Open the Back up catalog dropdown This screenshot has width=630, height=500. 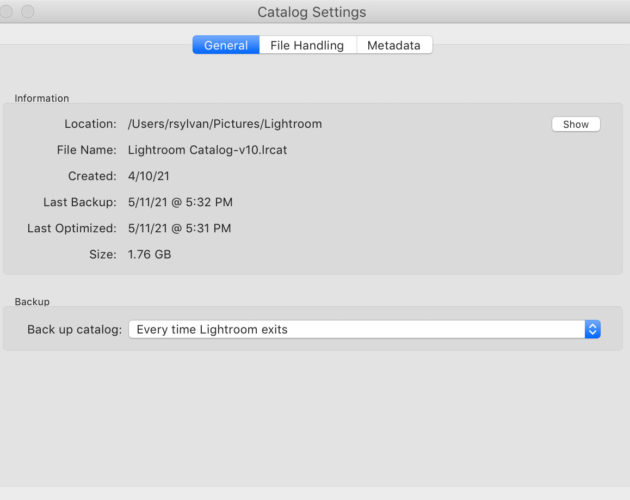click(x=364, y=330)
